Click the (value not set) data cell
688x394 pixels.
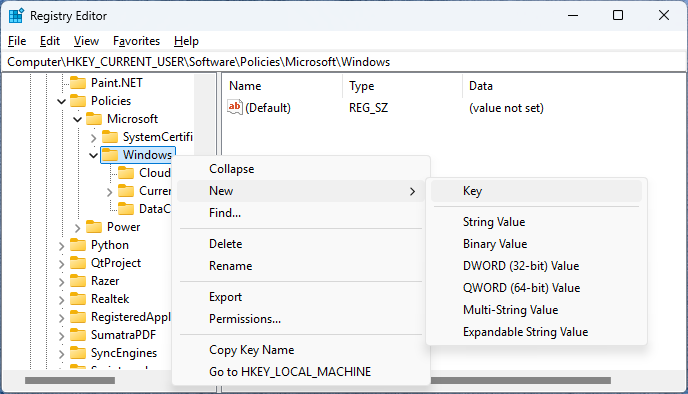click(506, 107)
